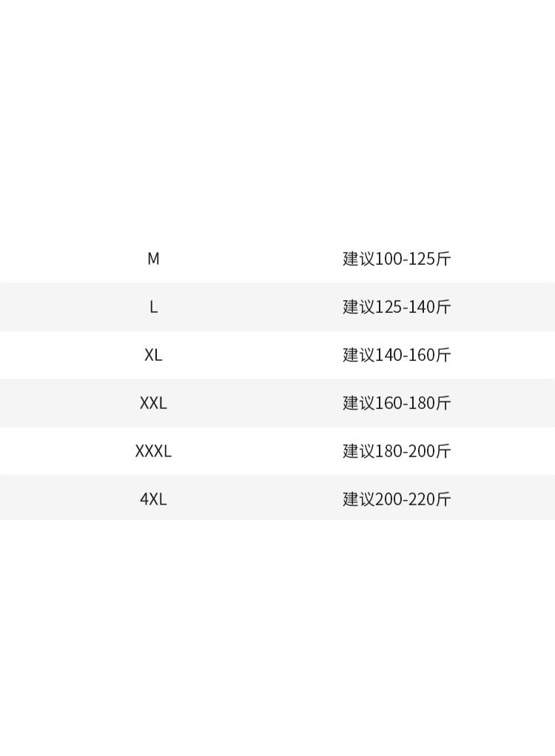Click the M size label
Image resolution: width=555 pixels, height=756 pixels.
click(x=153, y=259)
